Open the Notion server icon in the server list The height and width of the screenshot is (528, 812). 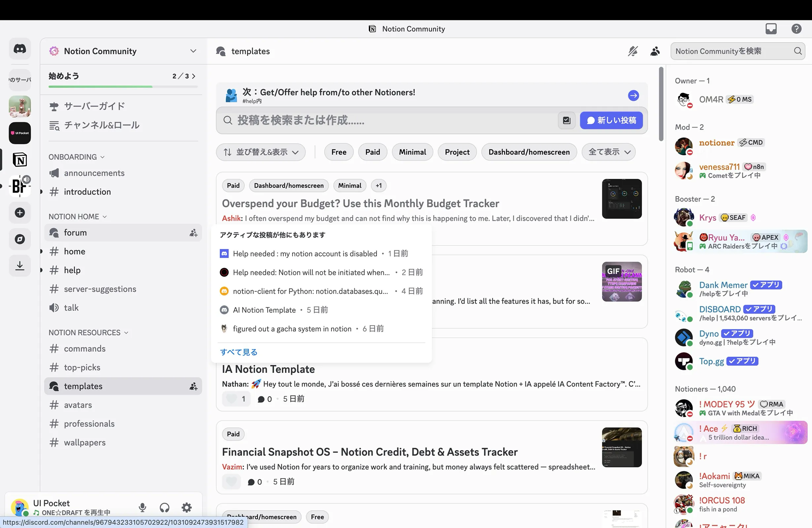point(20,160)
